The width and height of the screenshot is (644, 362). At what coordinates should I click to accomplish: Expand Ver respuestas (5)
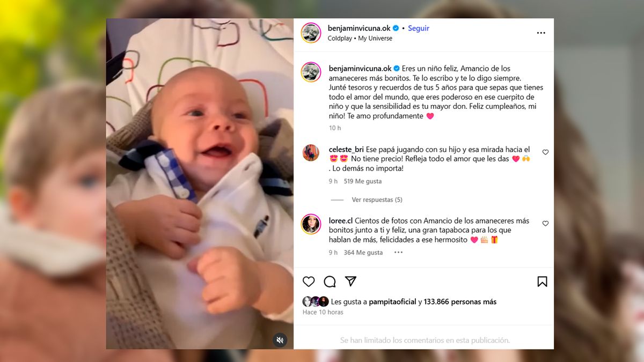(x=377, y=200)
